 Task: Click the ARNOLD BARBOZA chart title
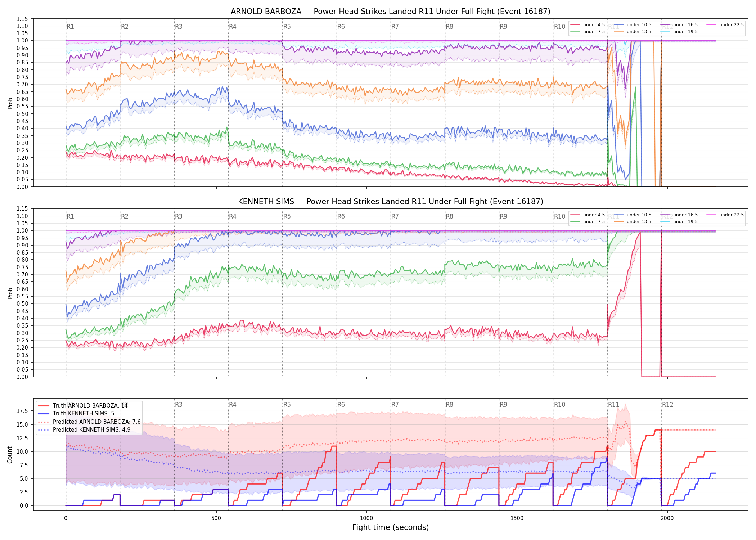[391, 12]
